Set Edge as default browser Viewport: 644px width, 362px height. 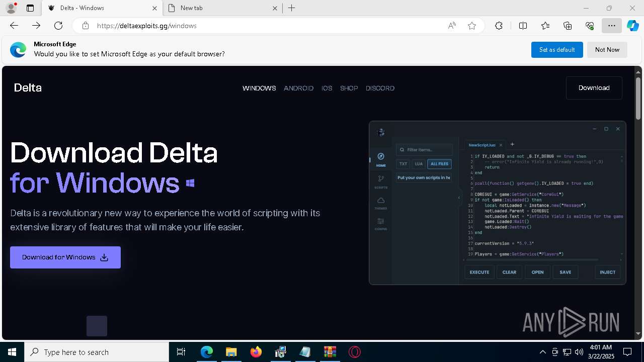[557, 50]
